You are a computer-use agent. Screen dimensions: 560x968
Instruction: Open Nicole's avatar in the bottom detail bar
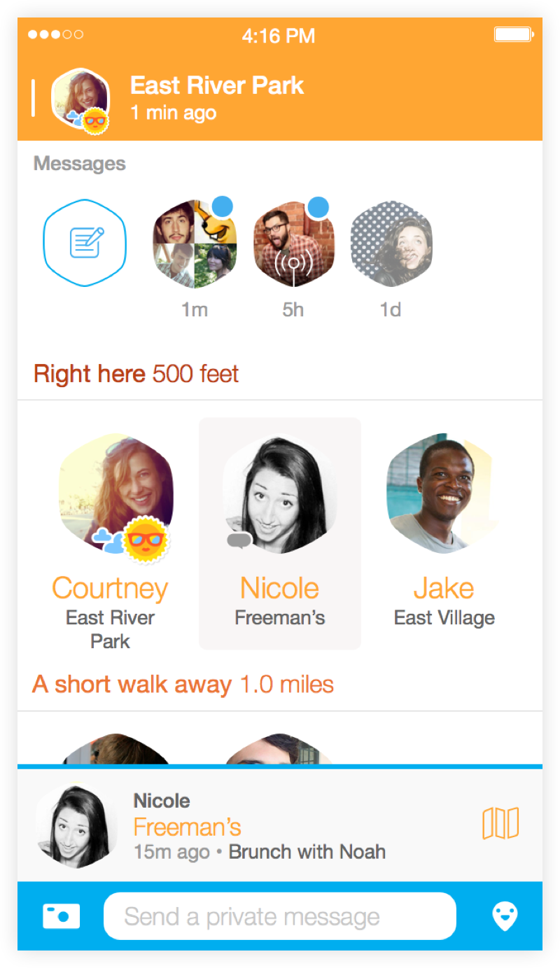[76, 826]
